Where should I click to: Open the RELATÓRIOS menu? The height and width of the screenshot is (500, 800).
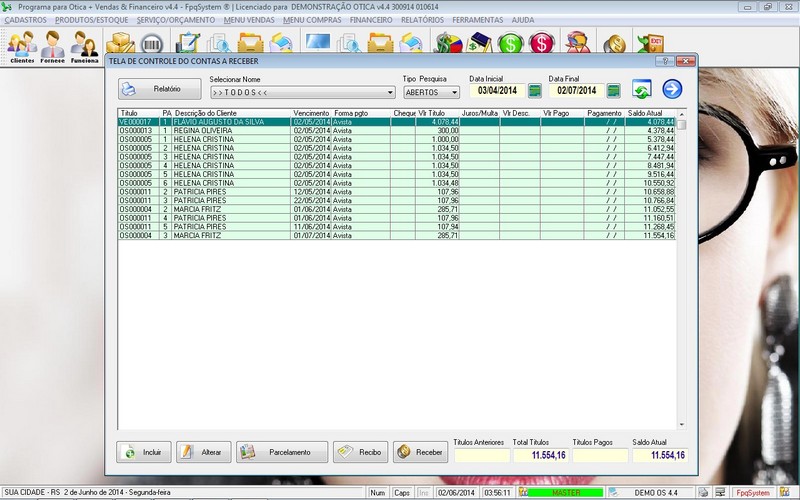click(x=422, y=20)
